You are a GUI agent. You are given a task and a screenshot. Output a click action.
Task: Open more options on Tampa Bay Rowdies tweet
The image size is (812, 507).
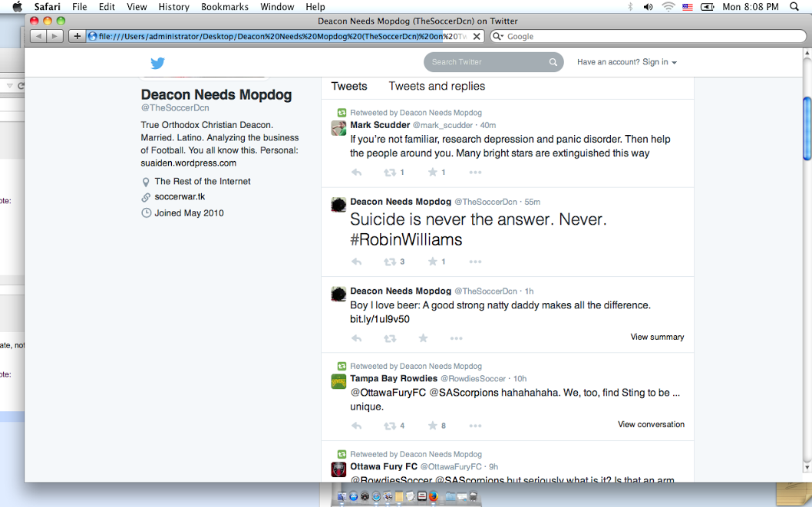[475, 426]
